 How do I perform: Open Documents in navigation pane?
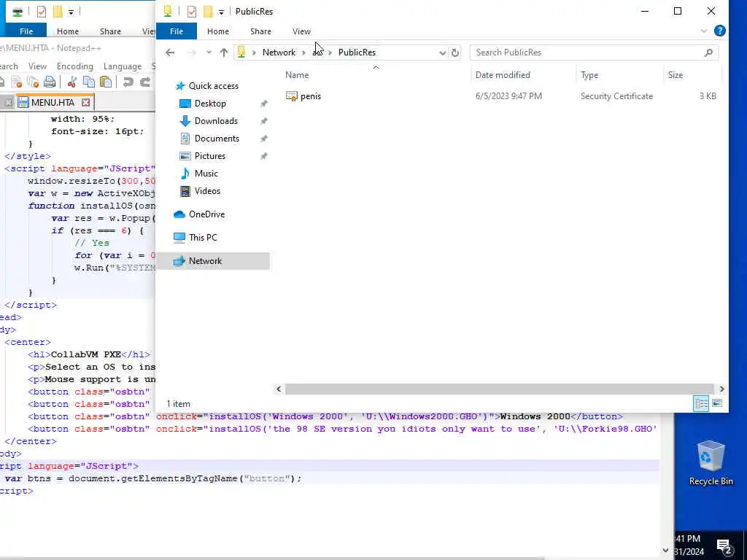(x=217, y=139)
